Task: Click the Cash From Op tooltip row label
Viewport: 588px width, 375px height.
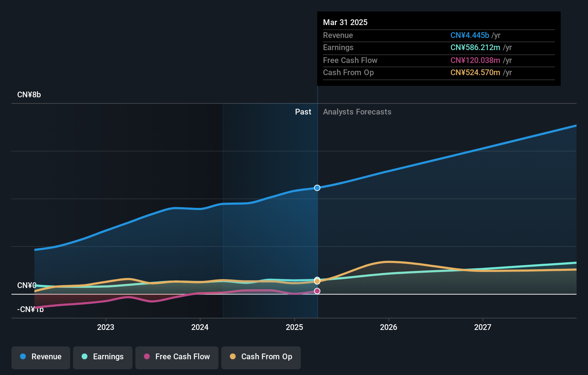Action: click(x=348, y=73)
